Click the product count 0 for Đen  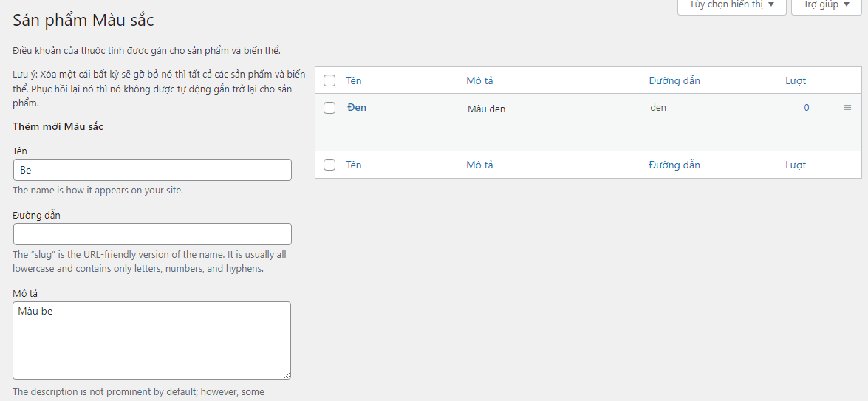(x=806, y=108)
